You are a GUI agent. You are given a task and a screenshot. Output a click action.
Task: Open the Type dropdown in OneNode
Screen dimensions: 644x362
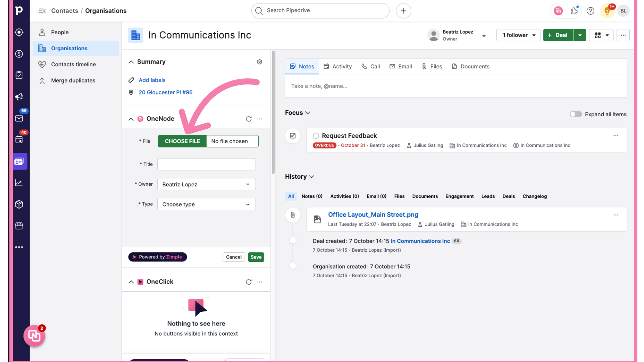(206, 204)
